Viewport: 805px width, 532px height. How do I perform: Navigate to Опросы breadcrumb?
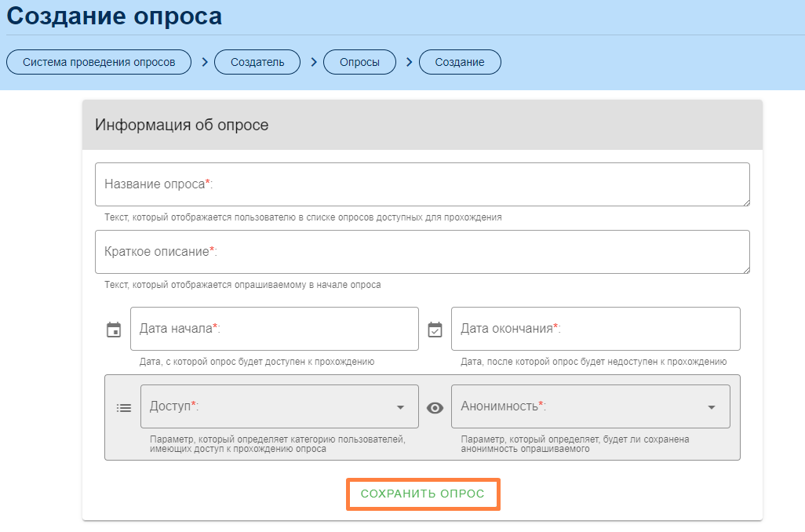[x=360, y=62]
